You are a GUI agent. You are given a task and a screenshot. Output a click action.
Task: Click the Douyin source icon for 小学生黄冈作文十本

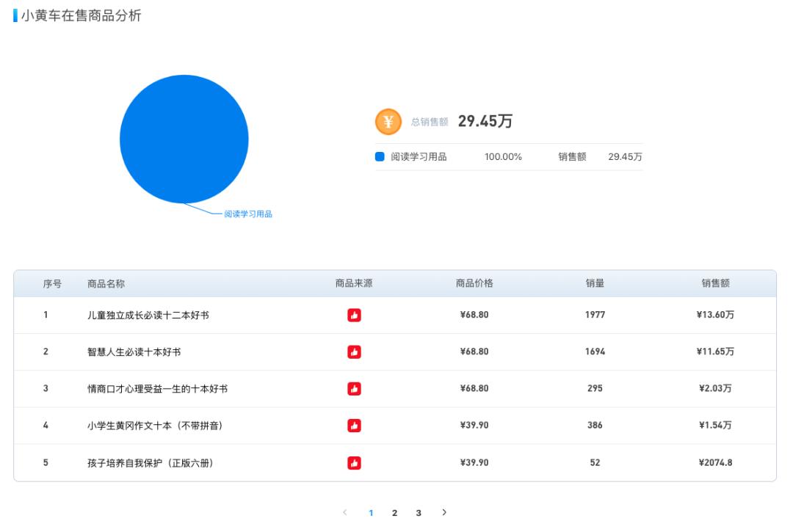(x=353, y=426)
